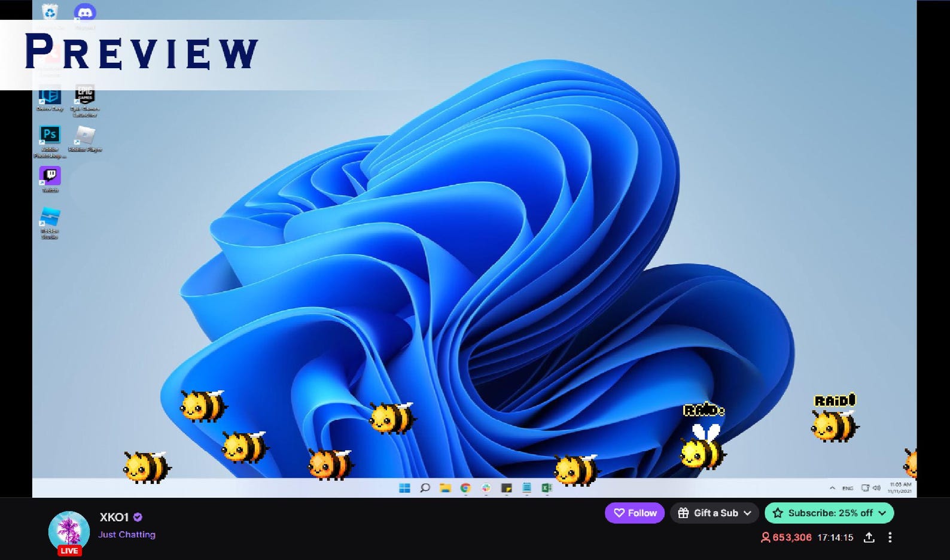Share the stream with the upload icon
Image resolution: width=950 pixels, height=560 pixels.
tap(869, 537)
